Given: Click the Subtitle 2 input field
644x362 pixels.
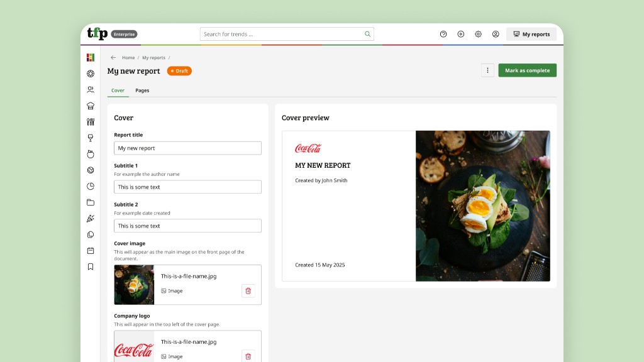Looking at the screenshot, I should click(x=187, y=226).
